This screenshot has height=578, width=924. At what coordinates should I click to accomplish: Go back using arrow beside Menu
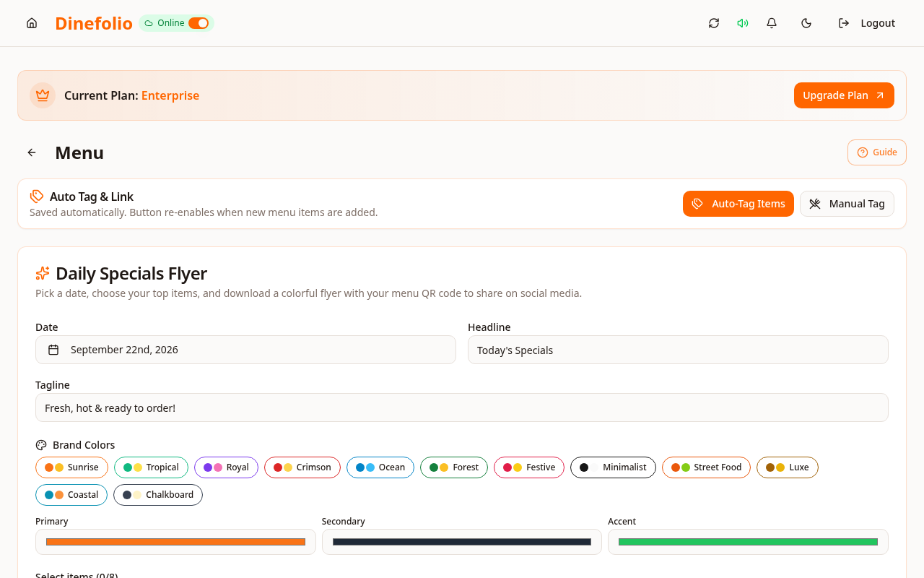tap(32, 152)
